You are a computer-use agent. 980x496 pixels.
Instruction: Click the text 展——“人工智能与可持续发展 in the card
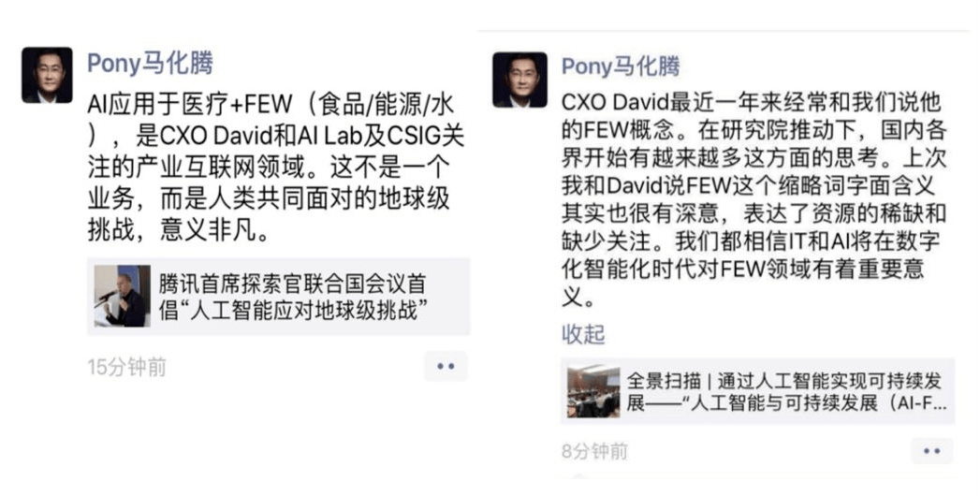[787, 403]
